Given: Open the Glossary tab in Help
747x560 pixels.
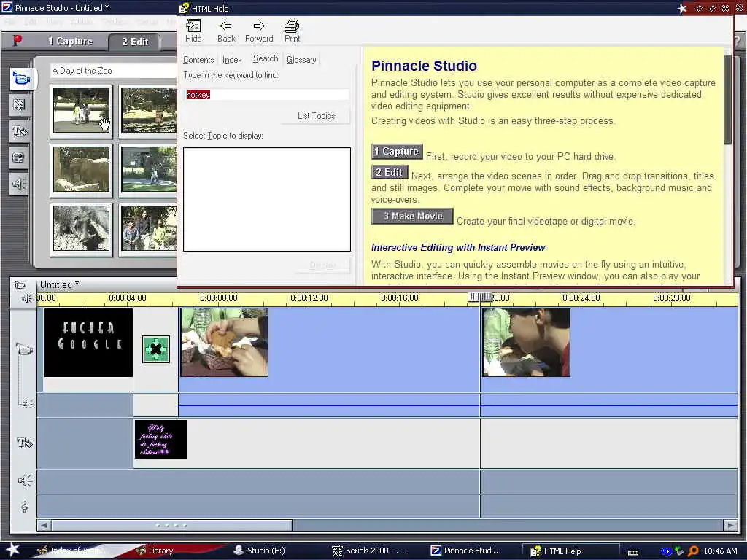Looking at the screenshot, I should (x=301, y=60).
